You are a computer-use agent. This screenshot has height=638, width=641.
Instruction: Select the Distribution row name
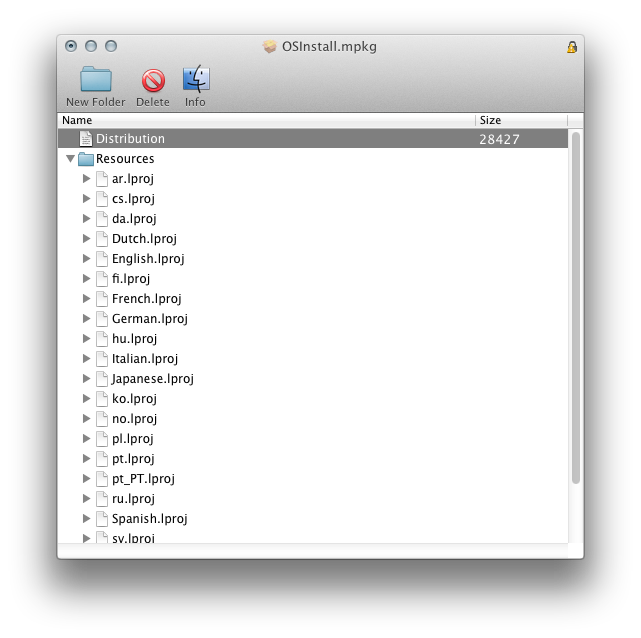tap(130, 139)
